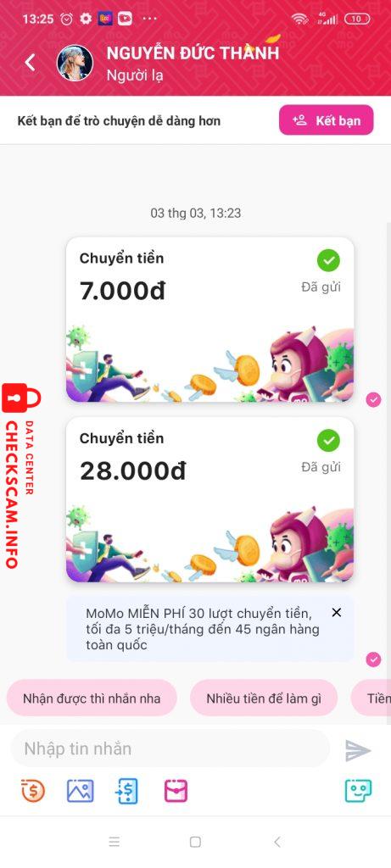Tap the Android home square button
The width and height of the screenshot is (391, 868).
(195, 842)
